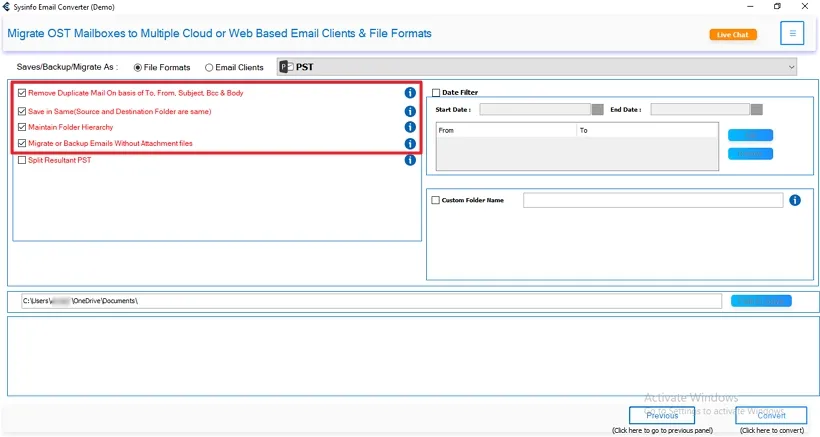Click the Sysinfo app logo icon

pos(6,7)
